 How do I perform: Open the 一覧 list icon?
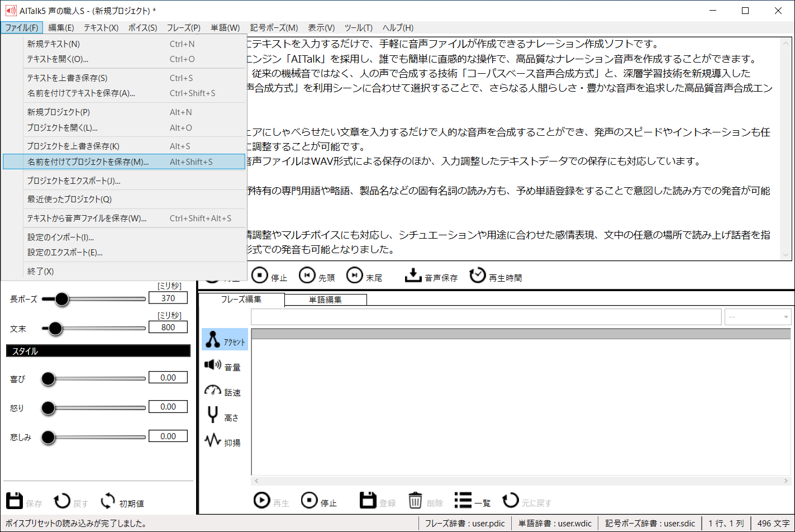pyautogui.click(x=463, y=500)
